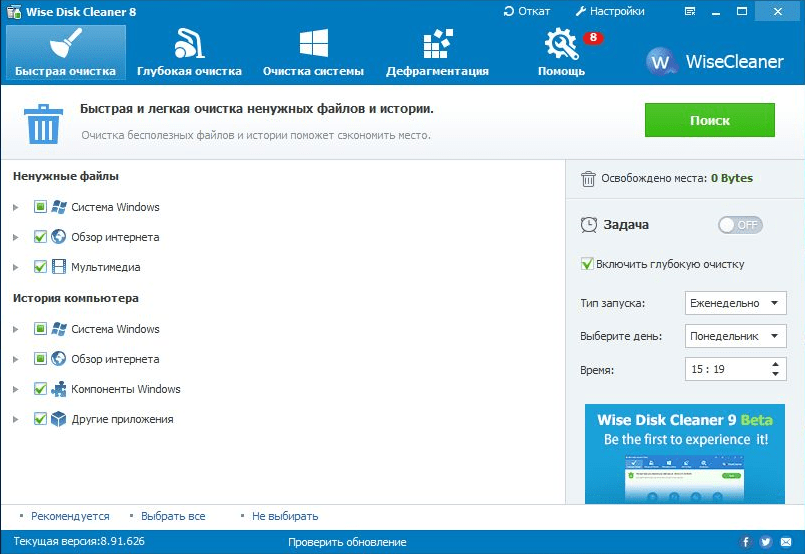Increase time with the Время up arrow
Viewport: 805px width, 554px height.
point(776,364)
